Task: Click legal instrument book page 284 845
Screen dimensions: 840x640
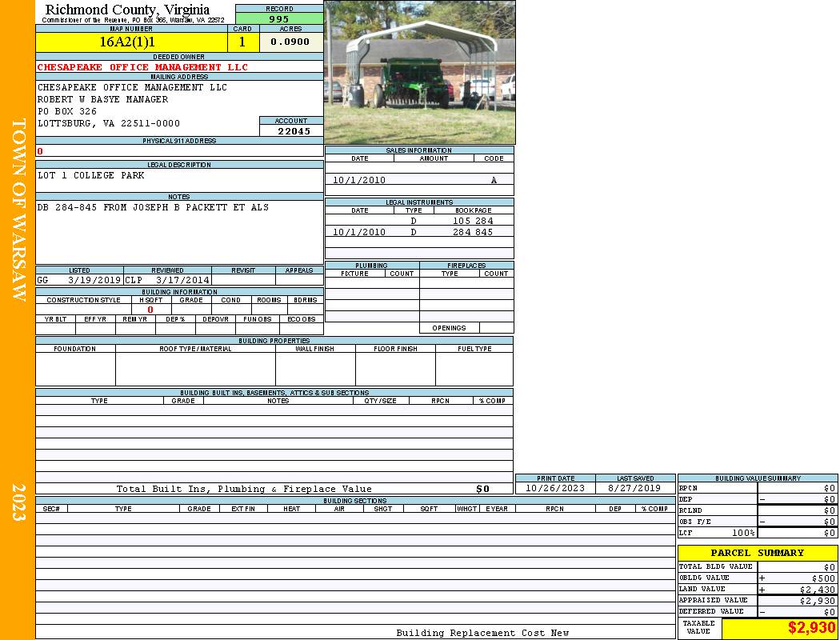Action: pos(473,232)
